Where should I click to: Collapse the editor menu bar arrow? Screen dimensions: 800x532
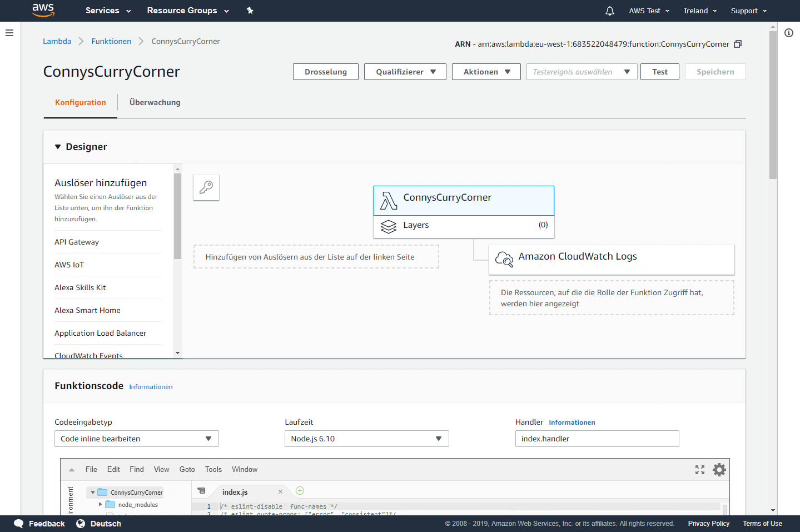[72, 470]
